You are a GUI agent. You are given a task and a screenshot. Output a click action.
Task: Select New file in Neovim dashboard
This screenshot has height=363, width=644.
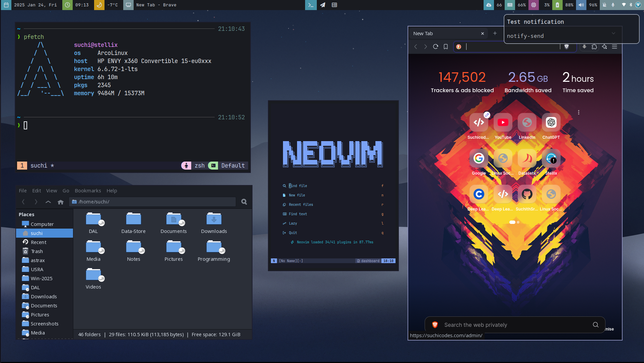pyautogui.click(x=333, y=195)
